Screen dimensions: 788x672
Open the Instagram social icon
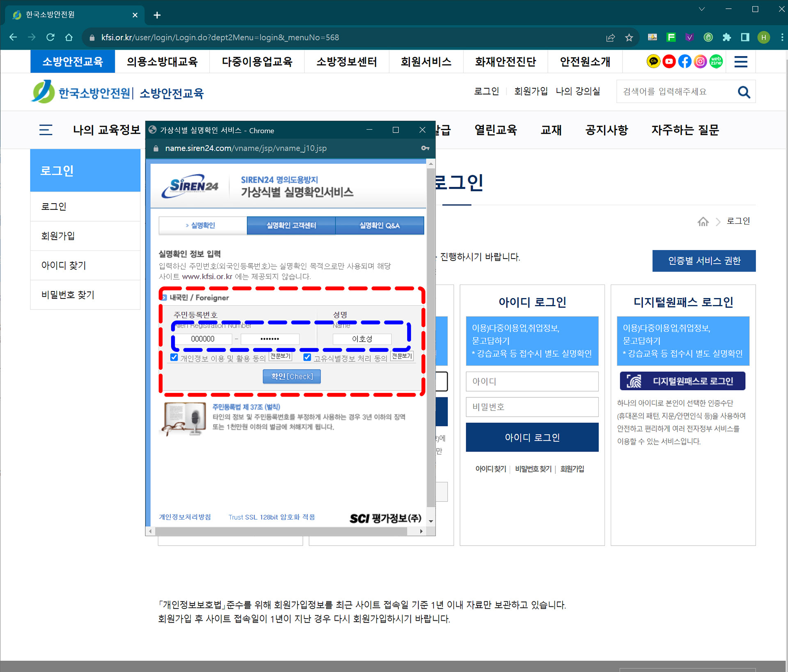pos(700,62)
